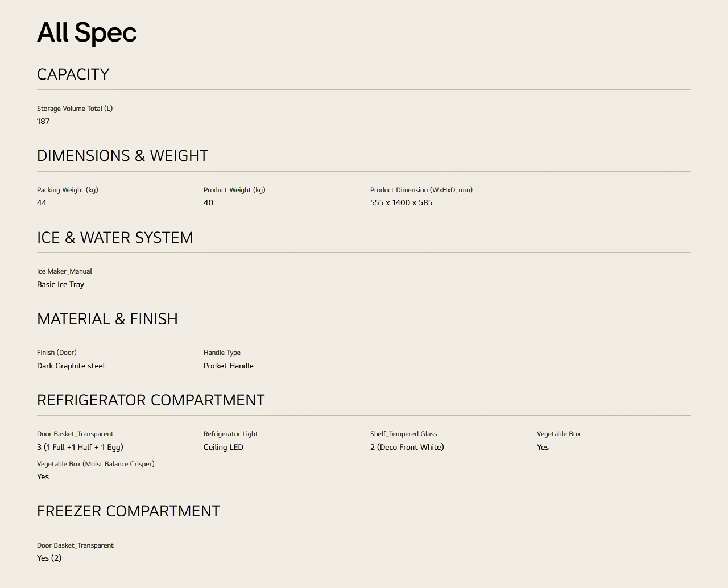Click the Storage Volume Total (L) label

tap(75, 109)
